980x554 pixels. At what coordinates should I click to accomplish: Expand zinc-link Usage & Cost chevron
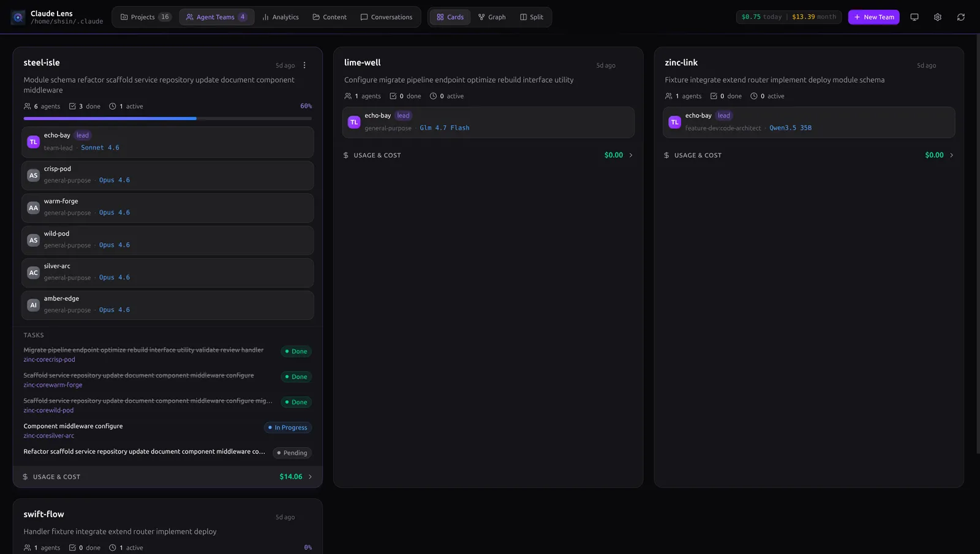pyautogui.click(x=951, y=155)
